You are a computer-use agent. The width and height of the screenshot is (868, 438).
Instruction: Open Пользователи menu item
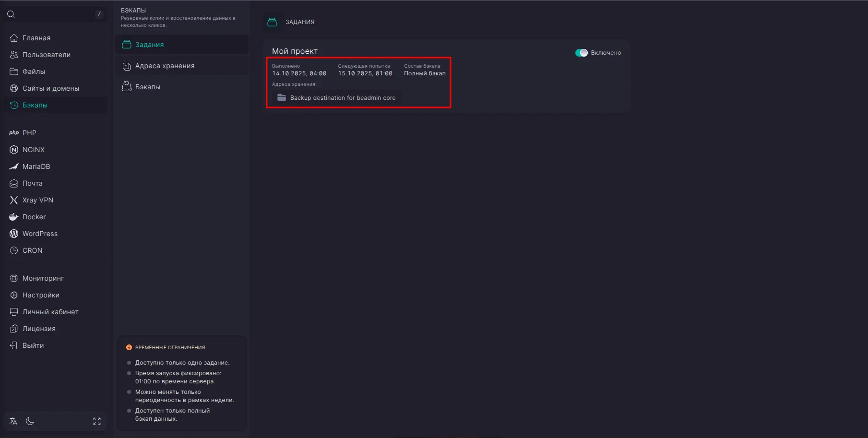click(x=46, y=55)
